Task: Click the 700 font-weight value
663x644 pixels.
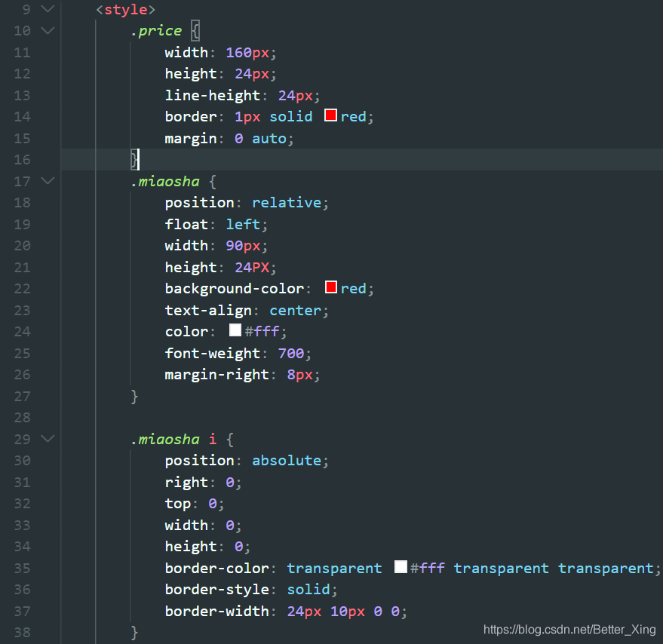Action: pos(291,354)
